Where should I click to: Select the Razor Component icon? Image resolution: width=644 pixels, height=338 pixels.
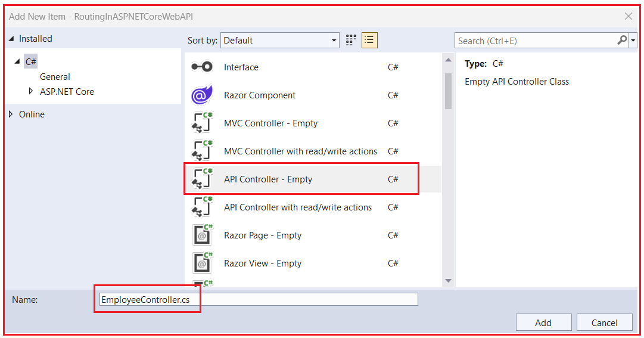202,95
